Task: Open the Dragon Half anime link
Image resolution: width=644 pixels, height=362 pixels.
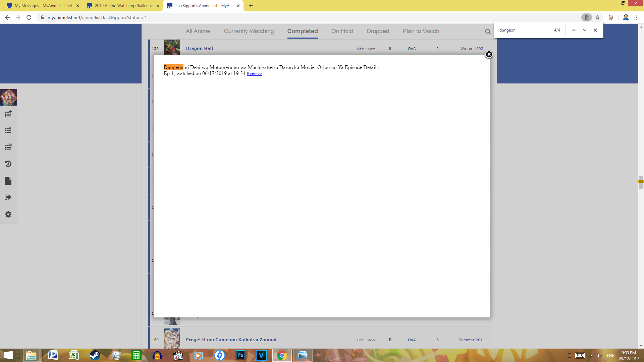Action: (x=200, y=49)
